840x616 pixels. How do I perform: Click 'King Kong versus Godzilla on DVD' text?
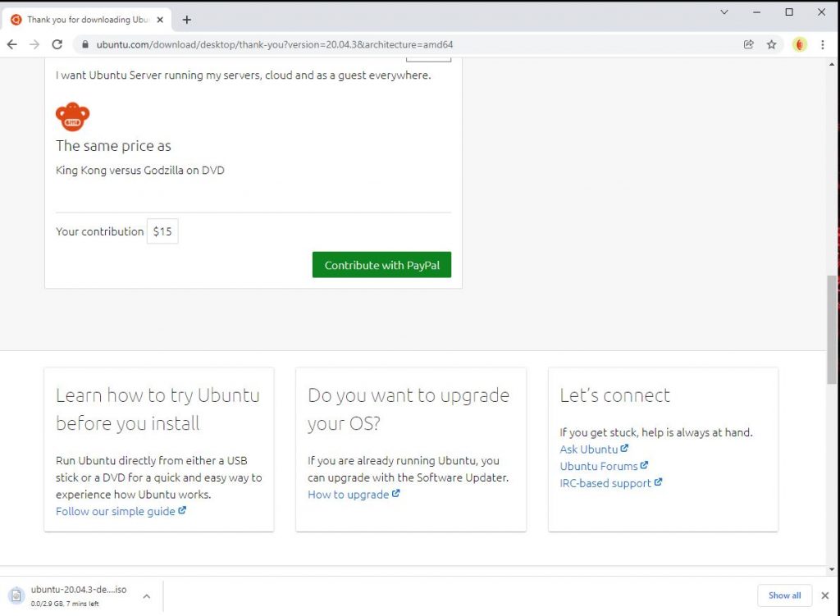139,171
